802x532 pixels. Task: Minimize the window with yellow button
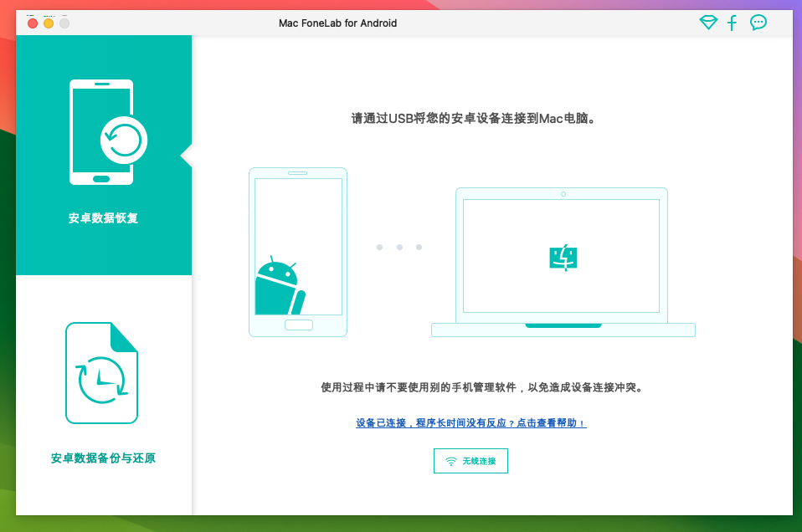[x=49, y=23]
